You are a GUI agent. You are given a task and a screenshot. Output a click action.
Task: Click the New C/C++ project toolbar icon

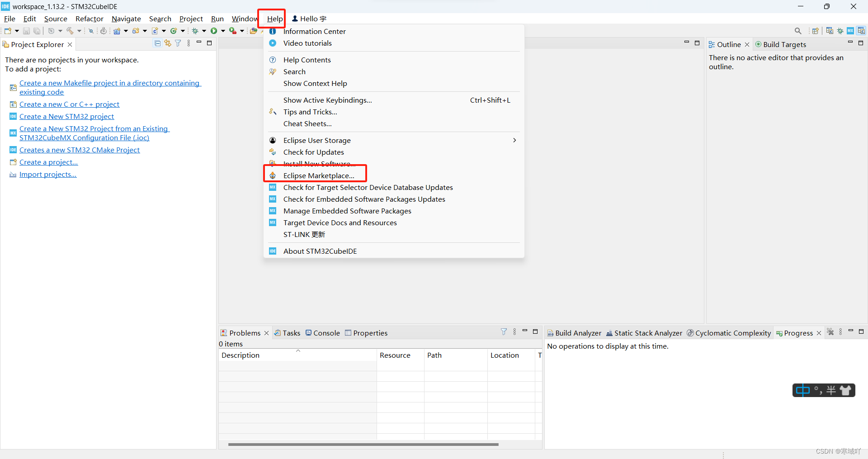pyautogui.click(x=117, y=31)
